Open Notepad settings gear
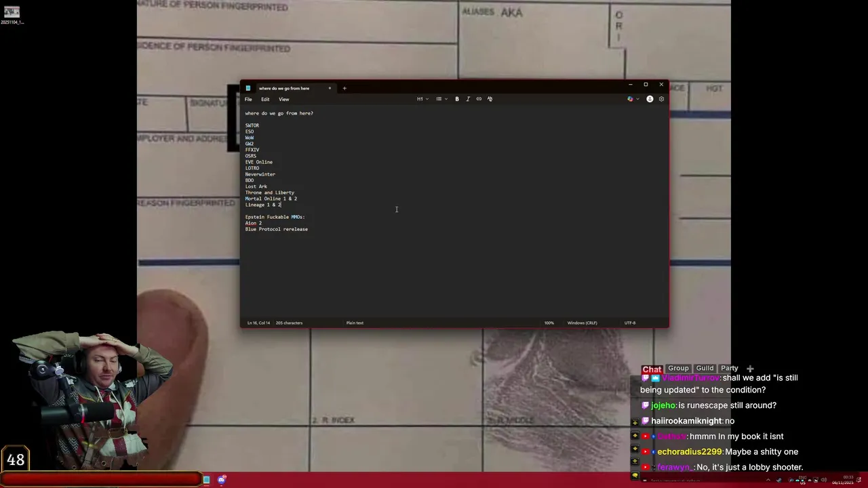Image resolution: width=868 pixels, height=488 pixels. (x=661, y=99)
